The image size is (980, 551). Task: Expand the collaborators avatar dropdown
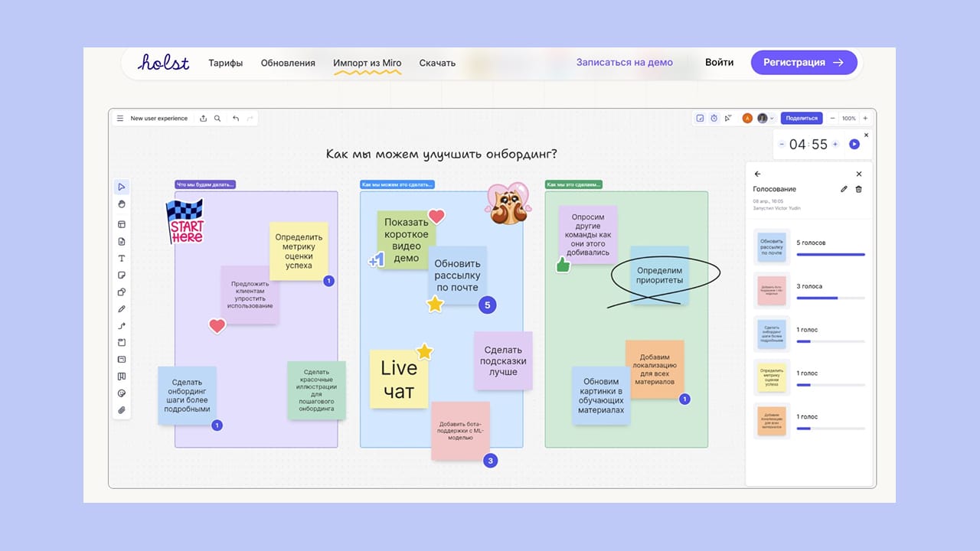pos(772,119)
